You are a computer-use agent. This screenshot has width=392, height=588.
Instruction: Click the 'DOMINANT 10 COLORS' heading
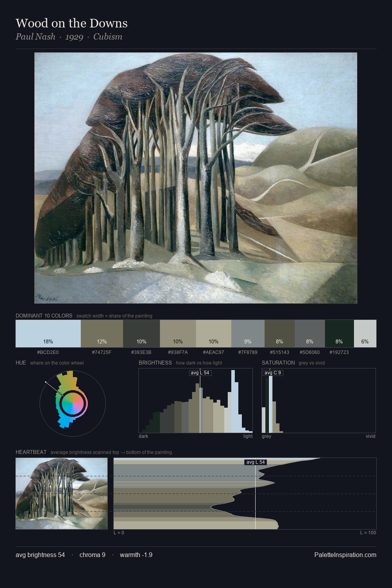click(x=44, y=316)
